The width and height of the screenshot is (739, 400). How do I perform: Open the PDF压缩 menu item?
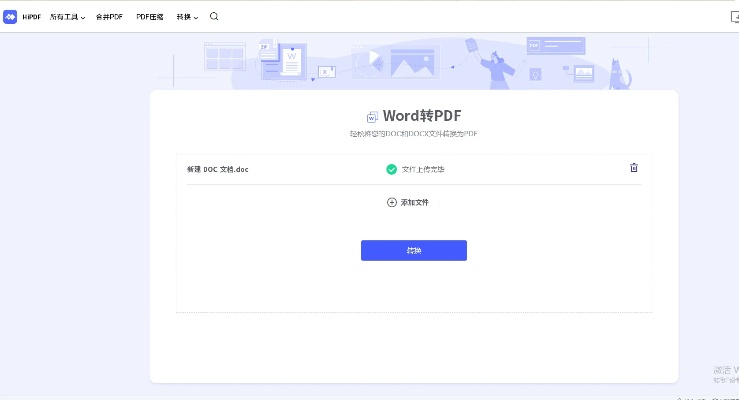click(150, 17)
